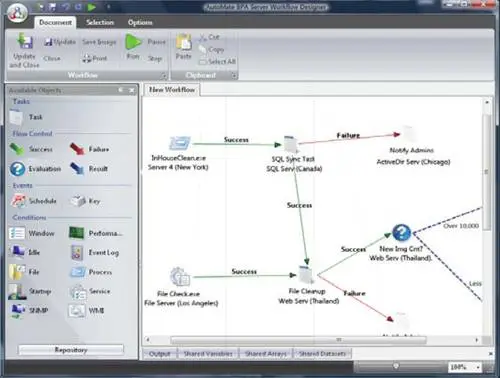Adjust the zoom slider handle

[x=396, y=366]
